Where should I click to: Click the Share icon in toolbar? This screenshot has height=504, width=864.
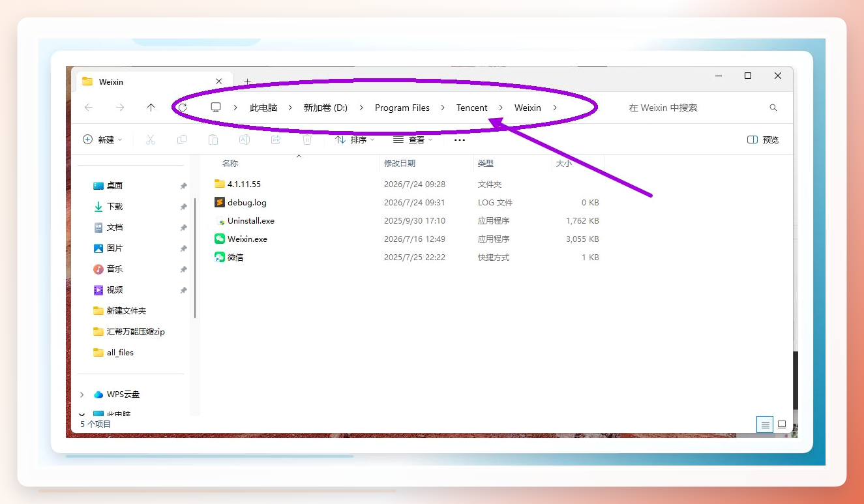[276, 140]
